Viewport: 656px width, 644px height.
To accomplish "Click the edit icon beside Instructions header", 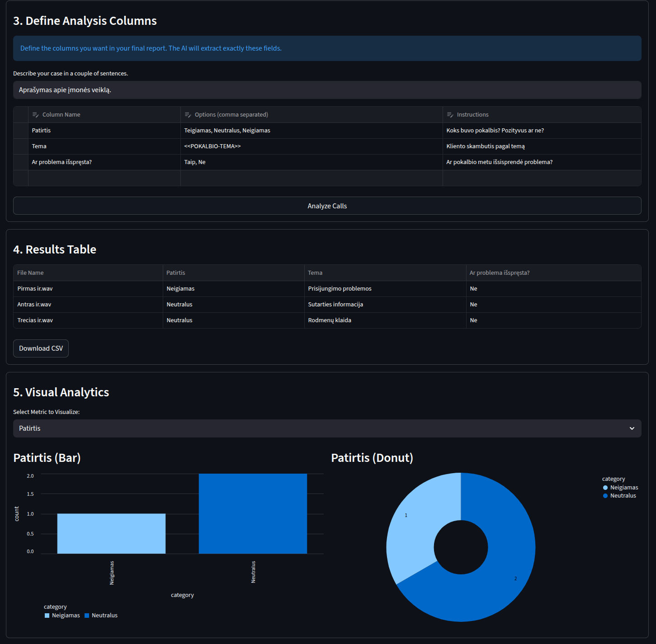I will coord(450,115).
